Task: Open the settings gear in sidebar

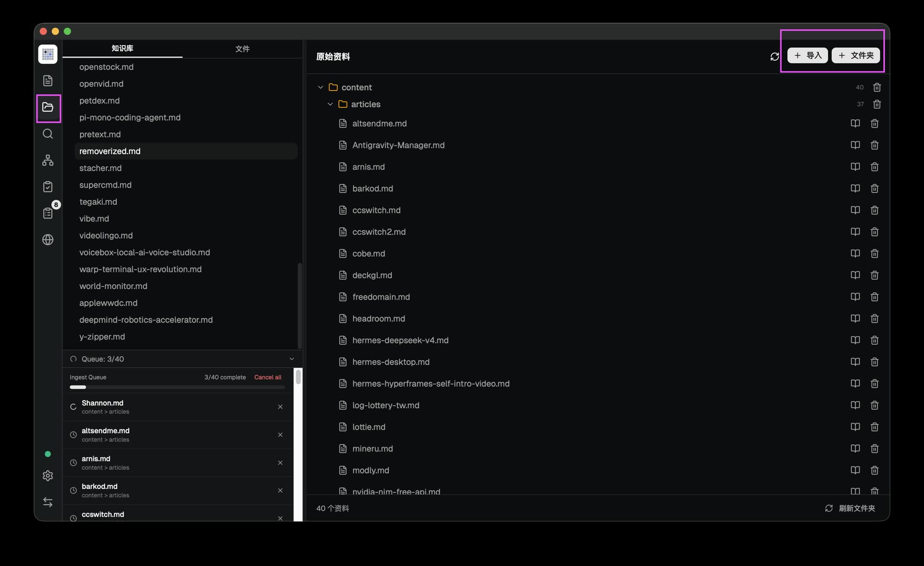Action: click(x=48, y=476)
